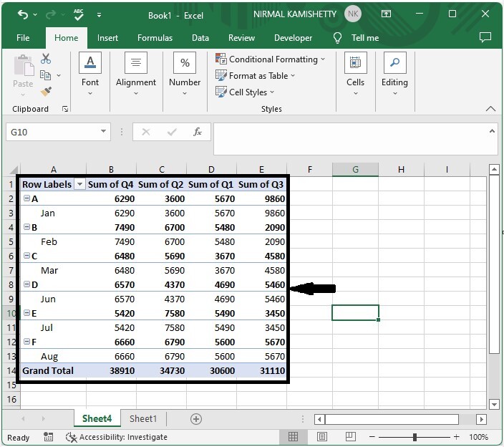Click the Name Box showing G10
The image size is (504, 447).
tap(53, 132)
